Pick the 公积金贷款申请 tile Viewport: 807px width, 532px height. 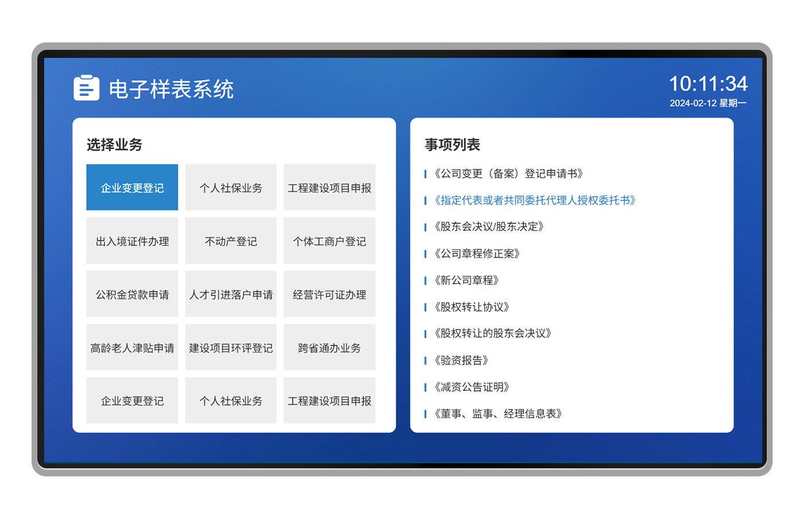[132, 295]
